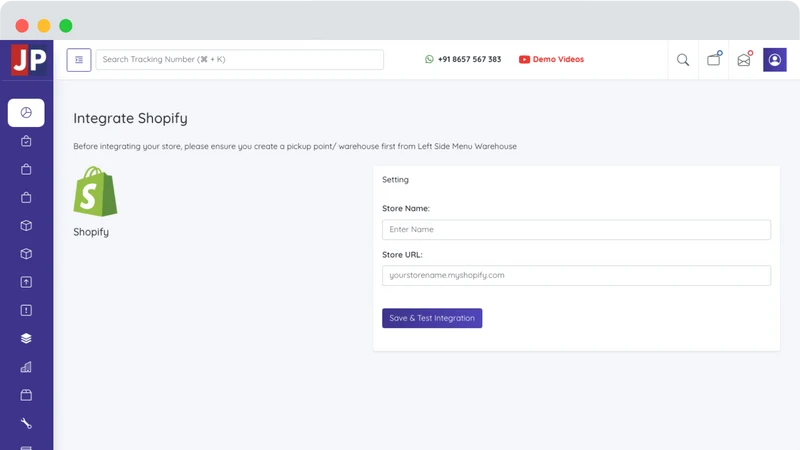Screen dimensions: 800x450
Task: Click the +91 8657 567 383 phone number
Action: tap(469, 59)
